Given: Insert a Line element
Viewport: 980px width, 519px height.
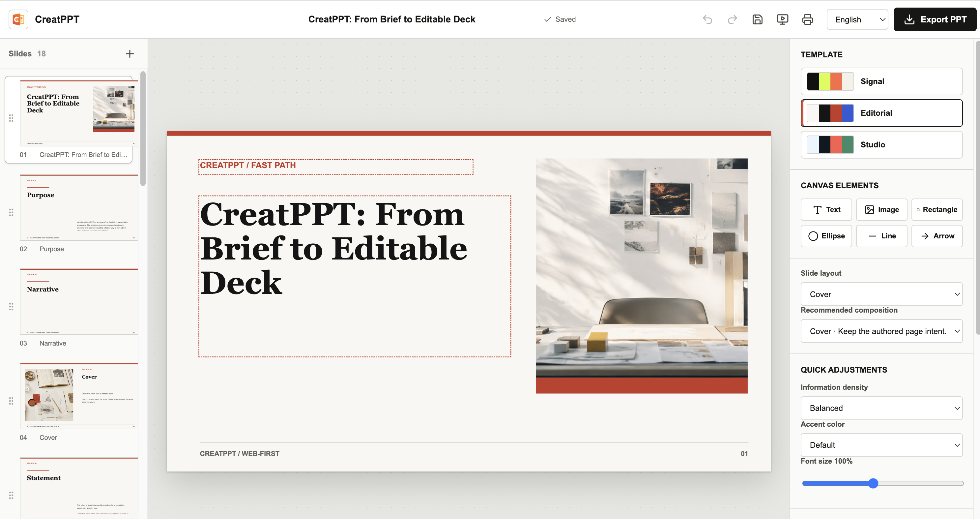Looking at the screenshot, I should [x=881, y=236].
